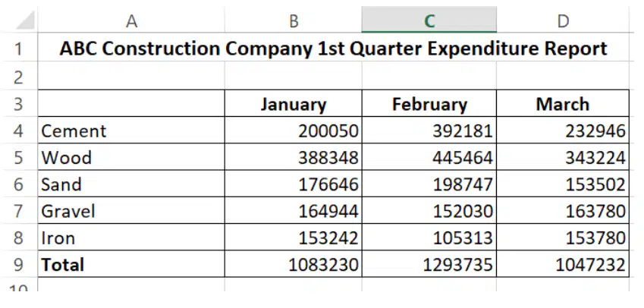
Task: Select row 9 header
Action: [x=18, y=264]
